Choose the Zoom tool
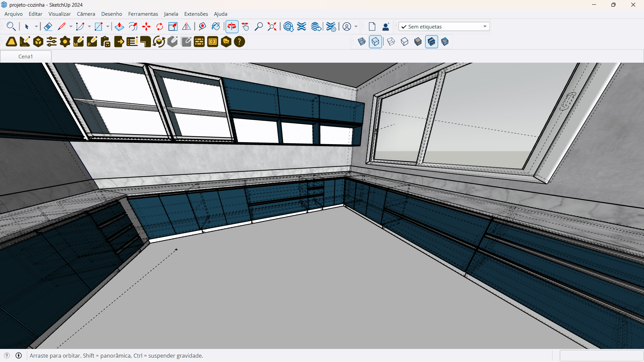Viewport: 644px width, 362px height. pyautogui.click(x=259, y=26)
